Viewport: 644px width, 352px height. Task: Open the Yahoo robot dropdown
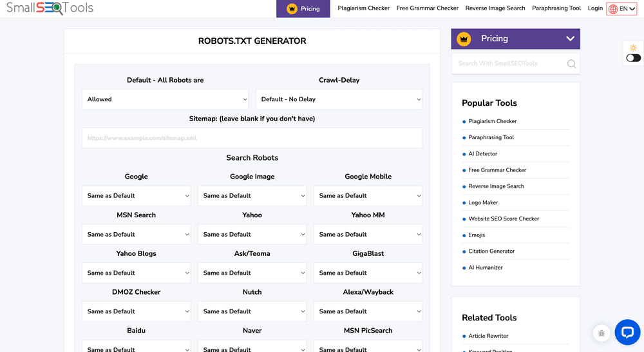pyautogui.click(x=252, y=235)
